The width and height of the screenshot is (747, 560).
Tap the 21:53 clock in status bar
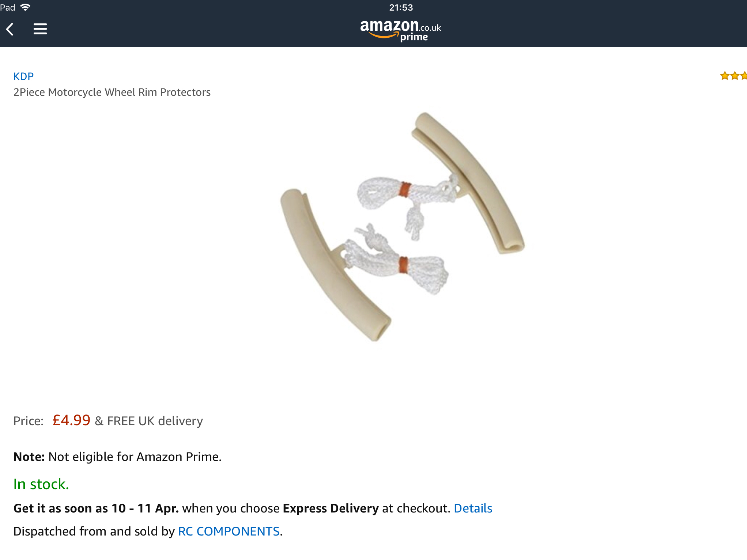point(401,8)
